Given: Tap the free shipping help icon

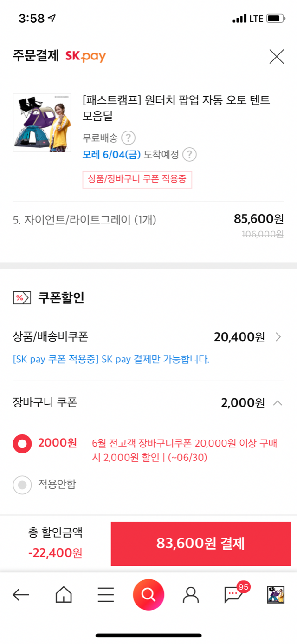Looking at the screenshot, I should click(128, 138).
